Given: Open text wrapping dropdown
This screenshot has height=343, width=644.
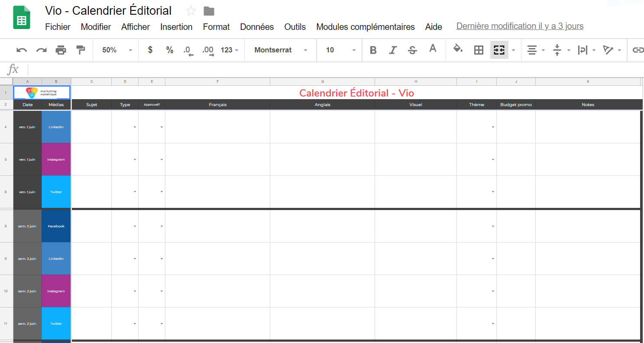Looking at the screenshot, I should click(587, 50).
